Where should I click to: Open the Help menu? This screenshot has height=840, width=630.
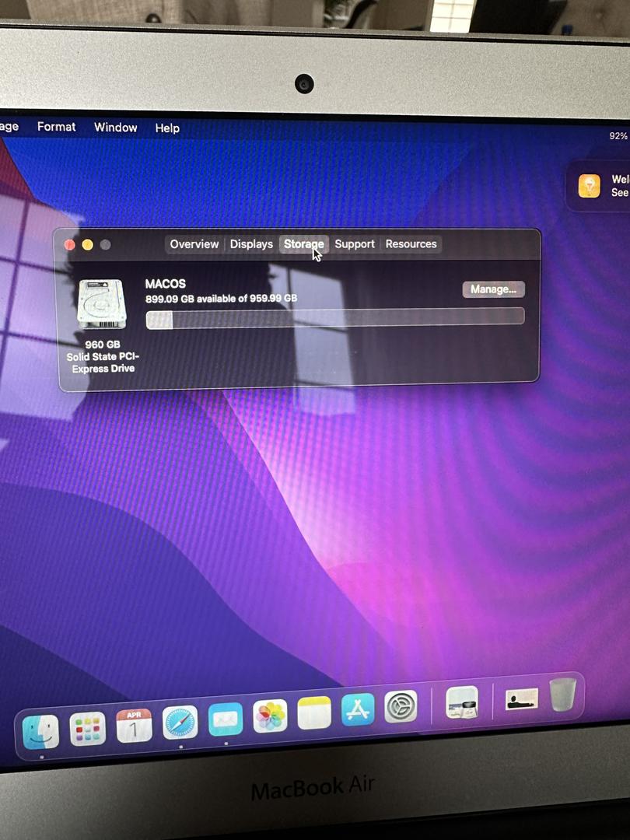click(167, 128)
